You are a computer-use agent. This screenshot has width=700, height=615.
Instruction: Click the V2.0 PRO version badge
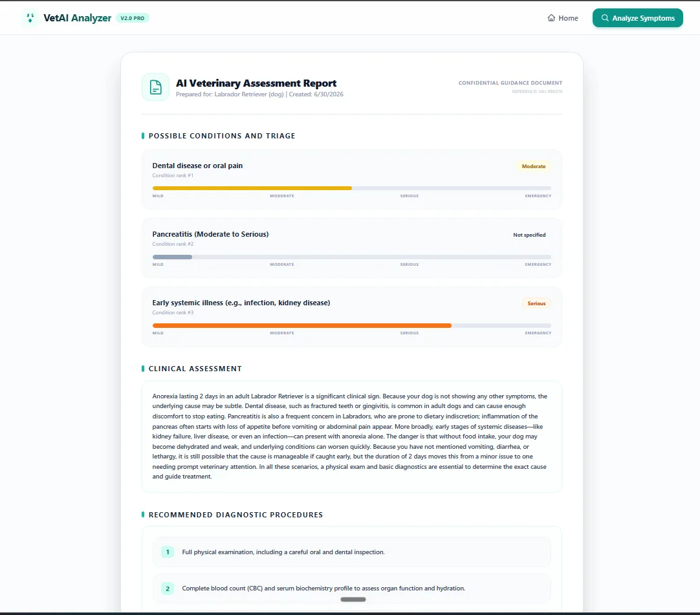tap(133, 18)
